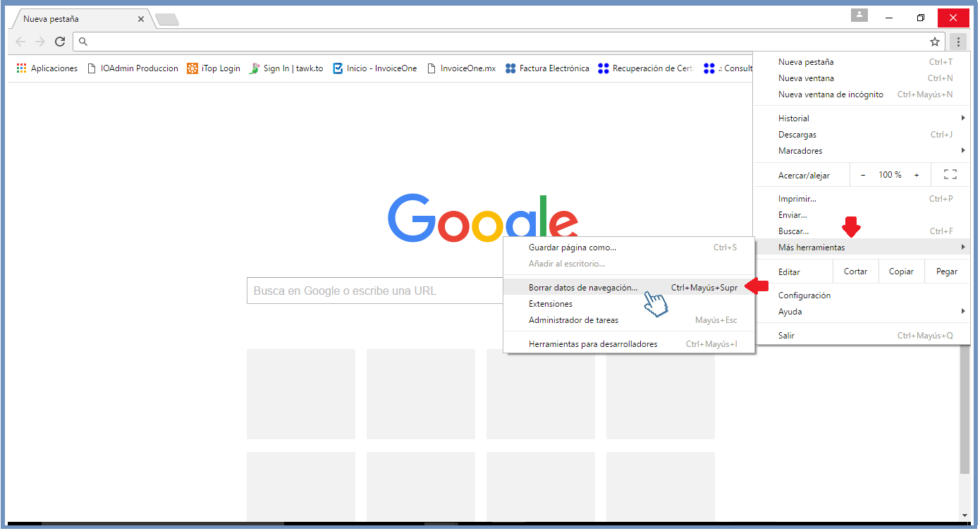This screenshot has height=531, width=980.
Task: Open the Aplicaciones apps grid bookmark
Action: (47, 68)
